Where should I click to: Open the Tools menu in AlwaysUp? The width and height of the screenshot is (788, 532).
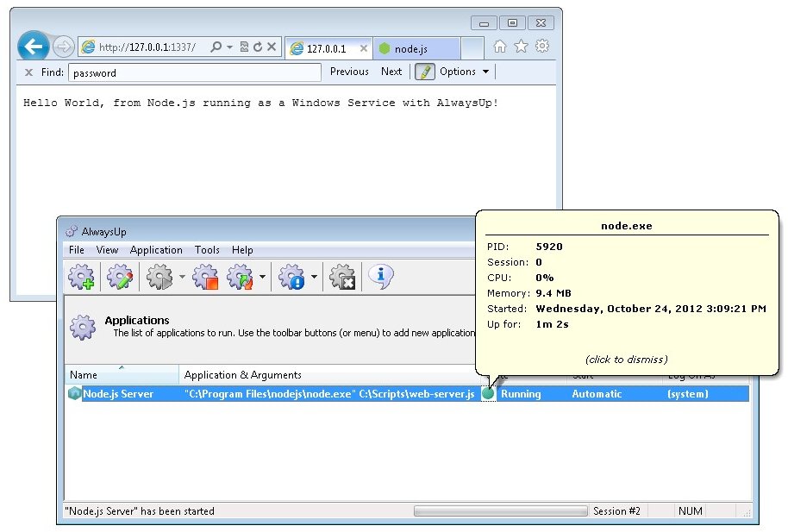click(x=207, y=250)
